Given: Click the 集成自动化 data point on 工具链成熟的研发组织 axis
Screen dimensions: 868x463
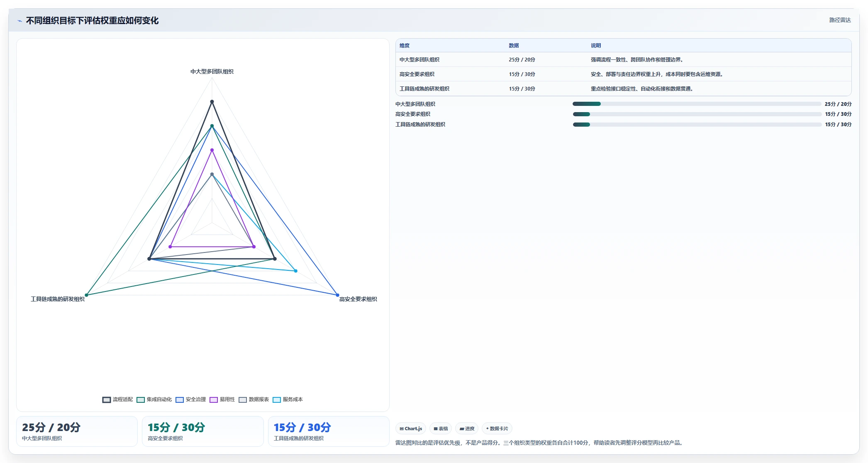Looking at the screenshot, I should click(x=86, y=295).
